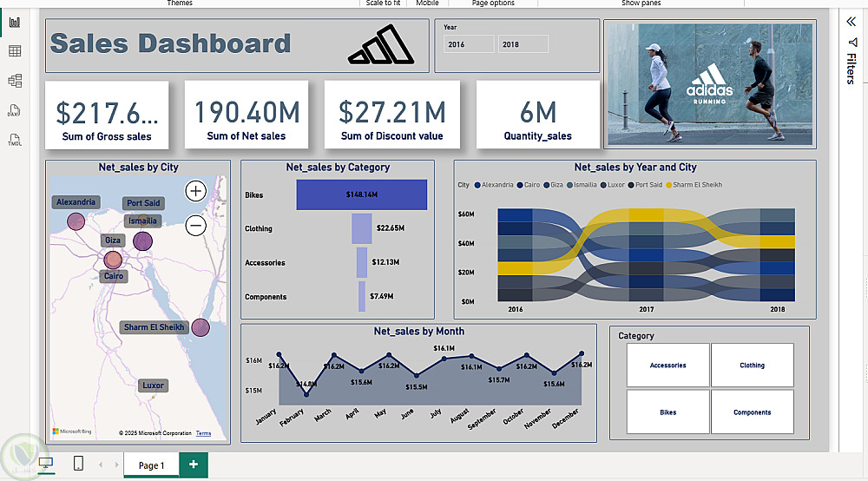868x481 pixels.
Task: Add a new page
Action: (194, 465)
